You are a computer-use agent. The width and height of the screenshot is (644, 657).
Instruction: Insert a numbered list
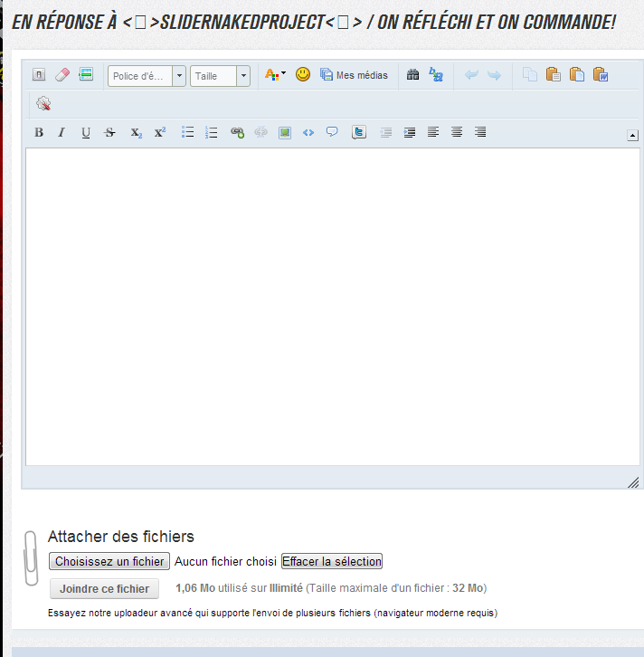(x=212, y=132)
